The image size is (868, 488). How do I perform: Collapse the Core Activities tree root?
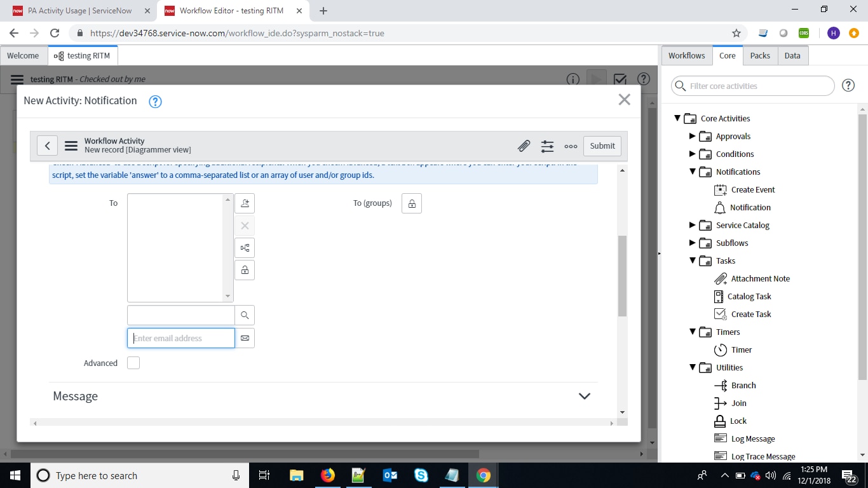677,118
